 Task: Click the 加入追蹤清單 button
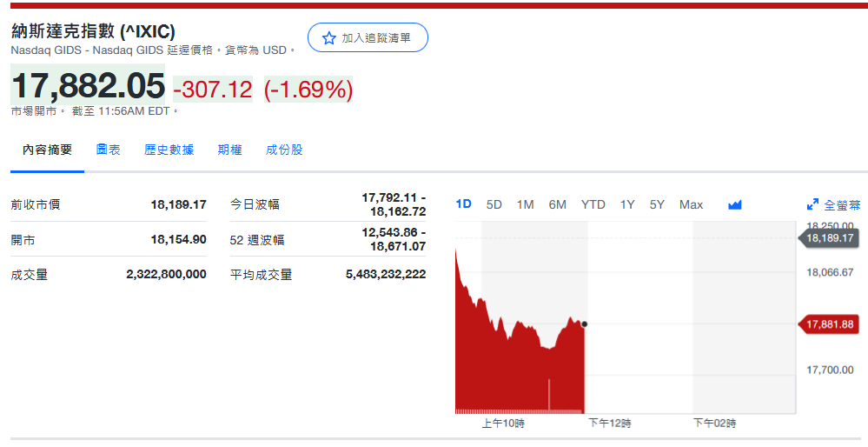(x=368, y=38)
